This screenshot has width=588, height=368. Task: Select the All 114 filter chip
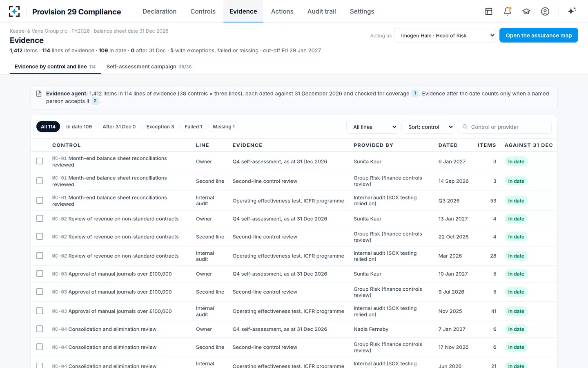(x=48, y=127)
